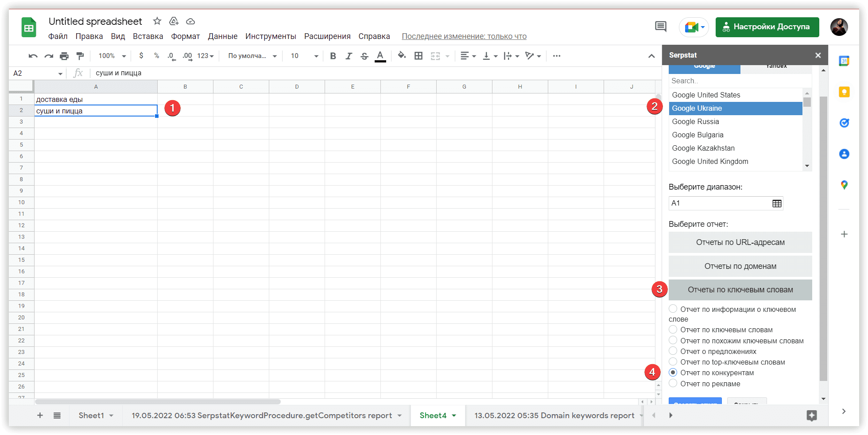This screenshot has height=435, width=868.
Task: Click 'Отчеты по ключевым словам' button
Action: [740, 290]
